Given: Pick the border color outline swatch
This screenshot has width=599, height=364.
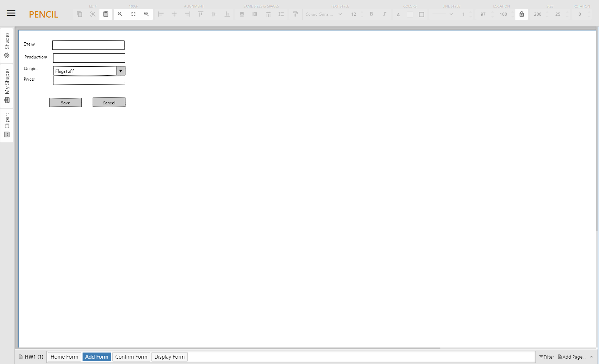Looking at the screenshot, I should click(x=422, y=15).
